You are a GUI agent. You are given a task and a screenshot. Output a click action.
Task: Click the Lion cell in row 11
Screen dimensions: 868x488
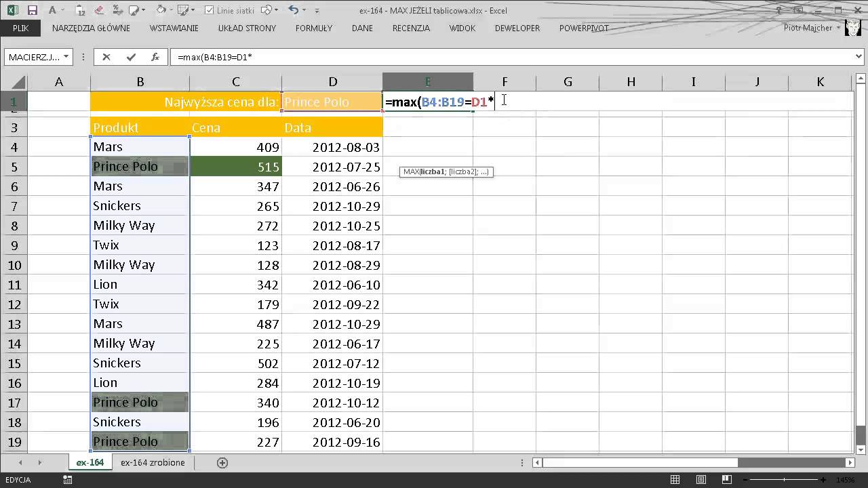pos(140,285)
